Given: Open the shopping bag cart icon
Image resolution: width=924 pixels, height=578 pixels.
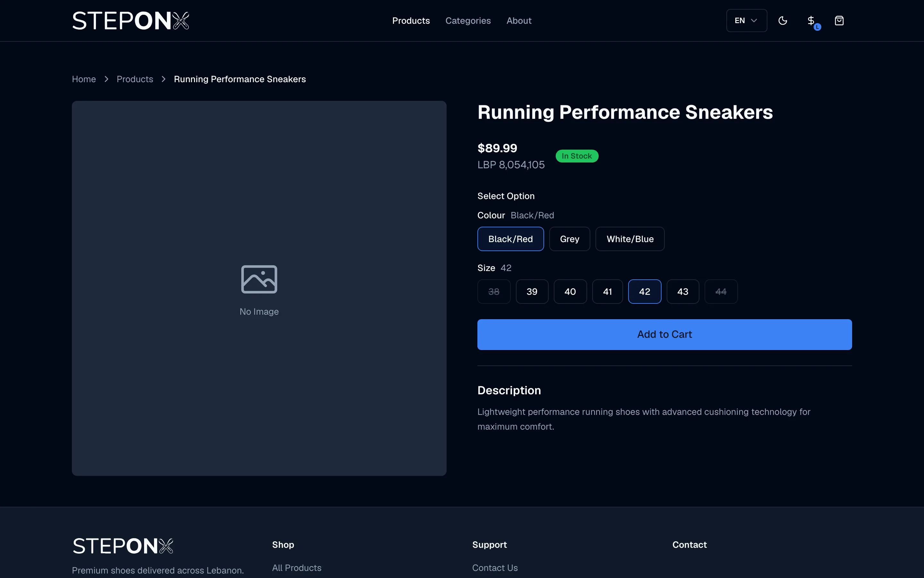Looking at the screenshot, I should 839,21.
